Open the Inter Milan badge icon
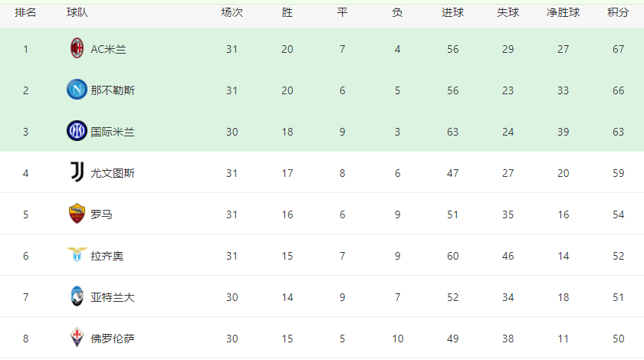Image resolution: width=644 pixels, height=360 pixels. coord(77,131)
